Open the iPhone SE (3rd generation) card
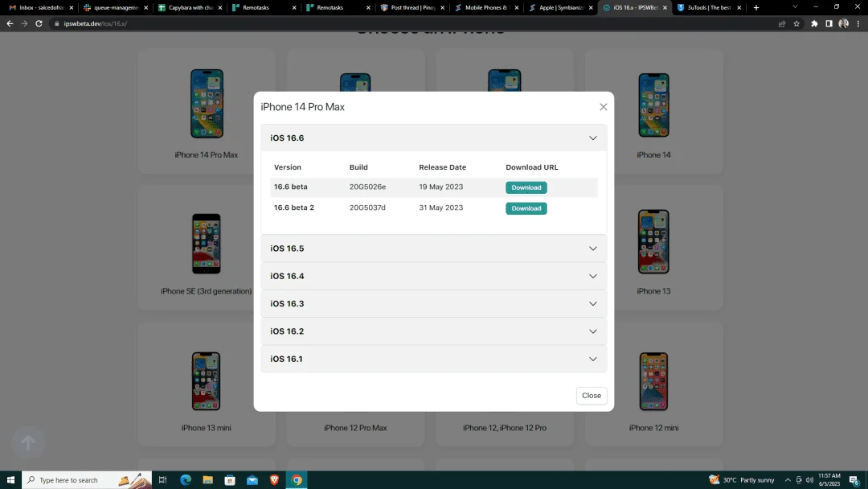The width and height of the screenshot is (868, 489). [206, 248]
